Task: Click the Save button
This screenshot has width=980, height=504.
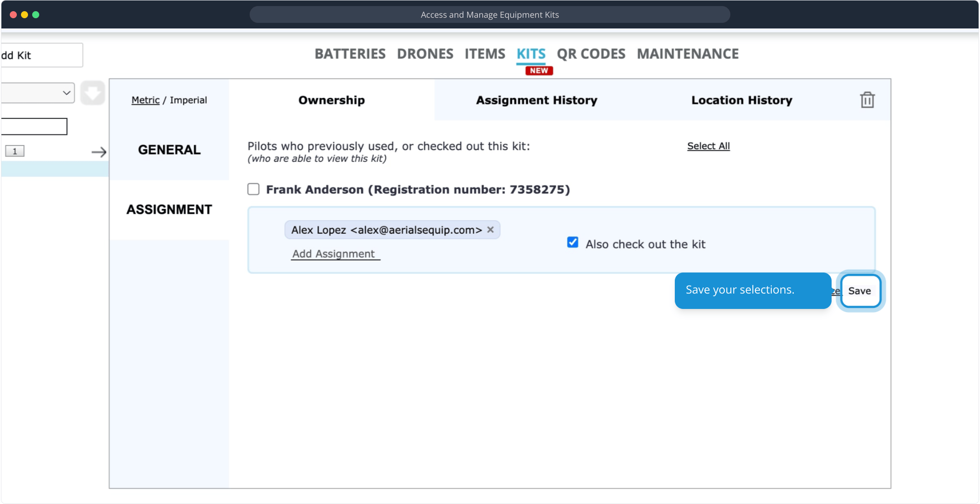Action: [859, 291]
